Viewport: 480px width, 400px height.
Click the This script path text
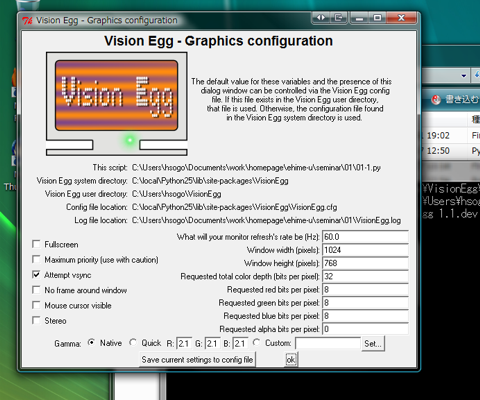pyautogui.click(x=256, y=167)
